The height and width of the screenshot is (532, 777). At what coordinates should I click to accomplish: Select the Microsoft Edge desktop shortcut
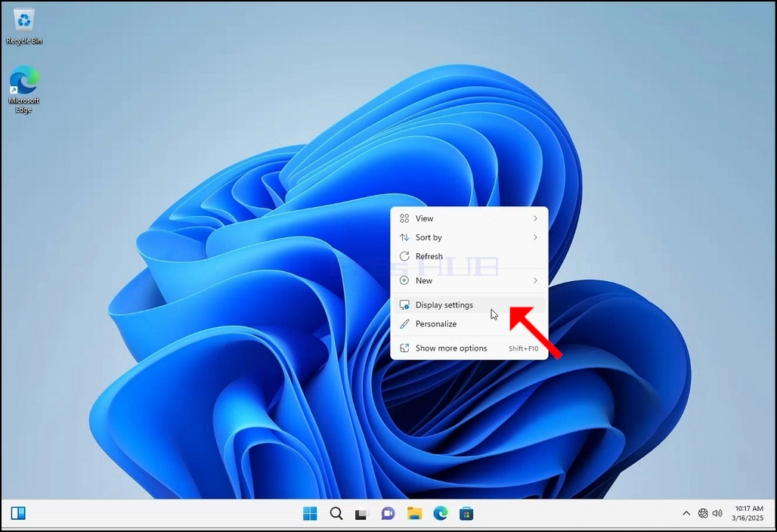tap(23, 89)
